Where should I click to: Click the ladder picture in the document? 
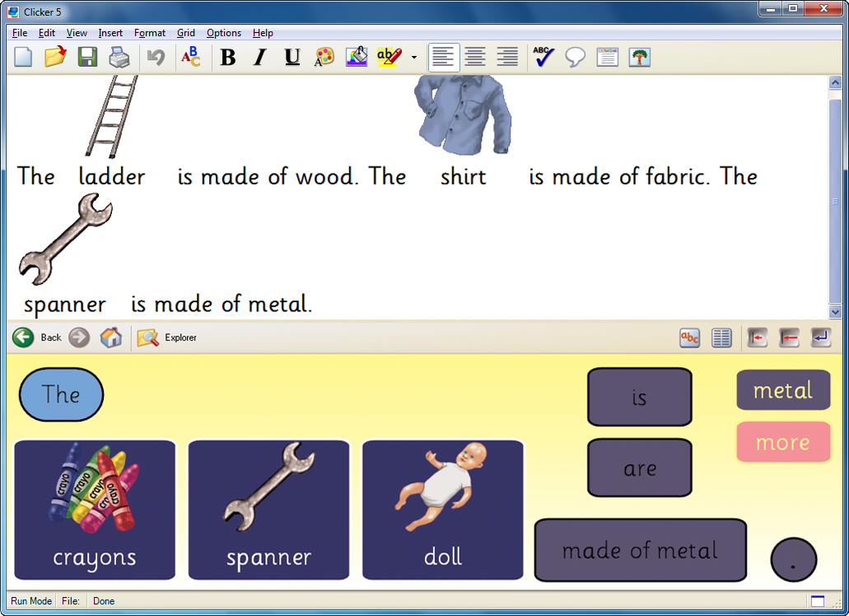pos(112,116)
